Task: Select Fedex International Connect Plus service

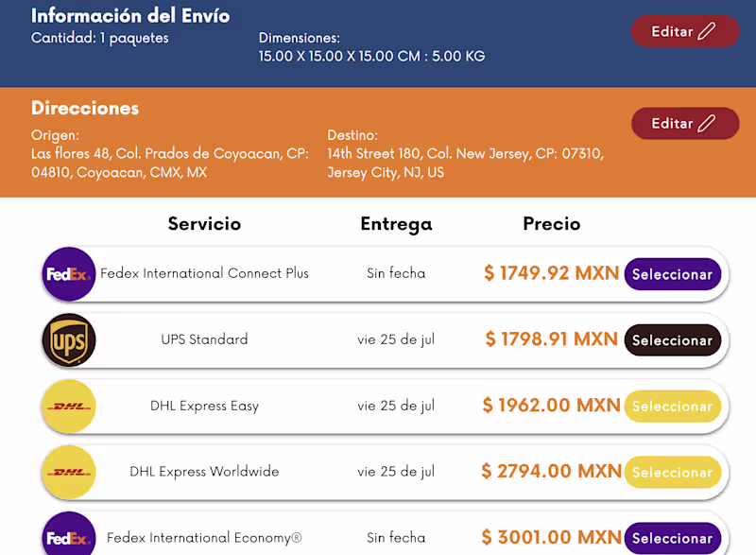Action: coord(672,274)
